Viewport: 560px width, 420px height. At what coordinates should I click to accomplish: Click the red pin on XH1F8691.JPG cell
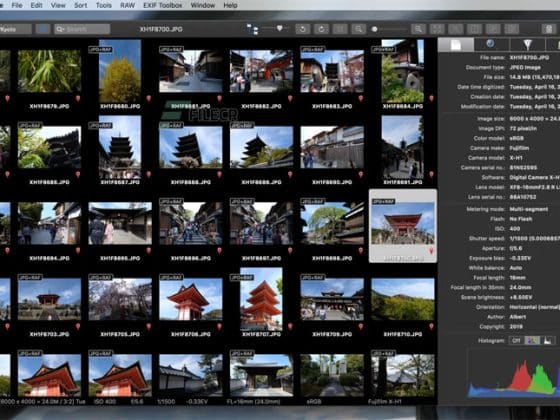pyautogui.click(x=431, y=174)
